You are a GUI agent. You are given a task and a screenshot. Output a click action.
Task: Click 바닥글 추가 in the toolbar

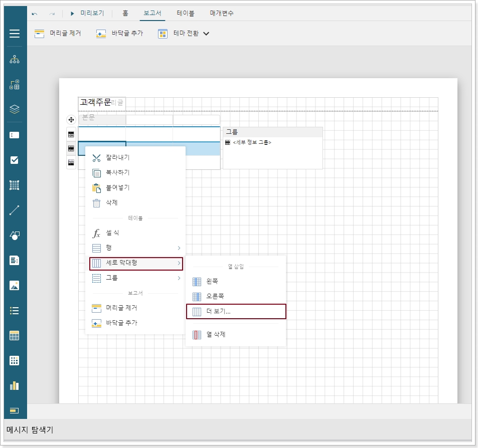coord(120,34)
